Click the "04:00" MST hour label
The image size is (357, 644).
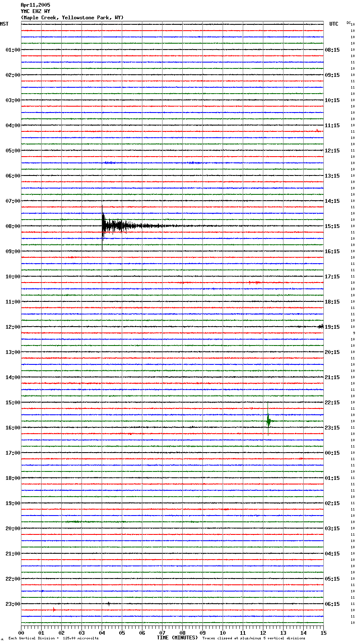pos(13,126)
